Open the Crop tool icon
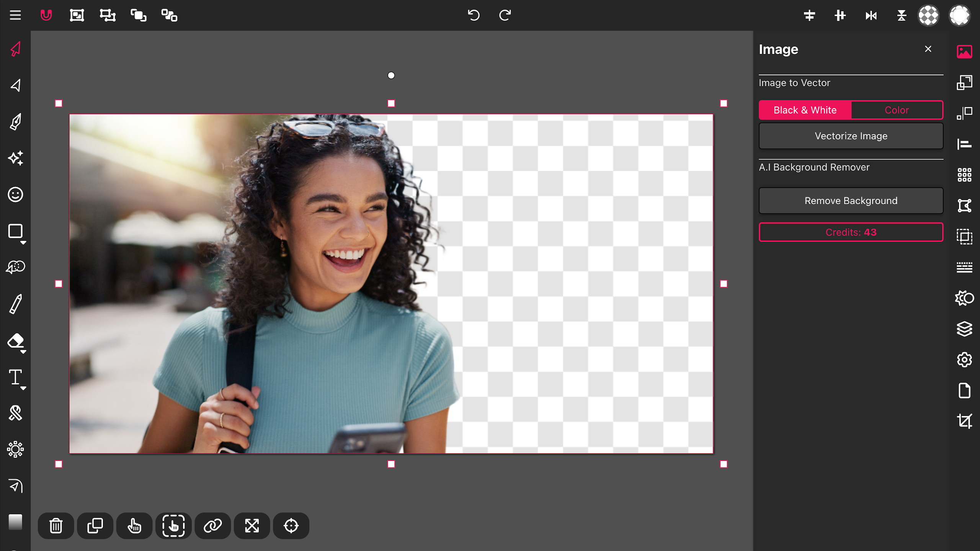 point(964,421)
